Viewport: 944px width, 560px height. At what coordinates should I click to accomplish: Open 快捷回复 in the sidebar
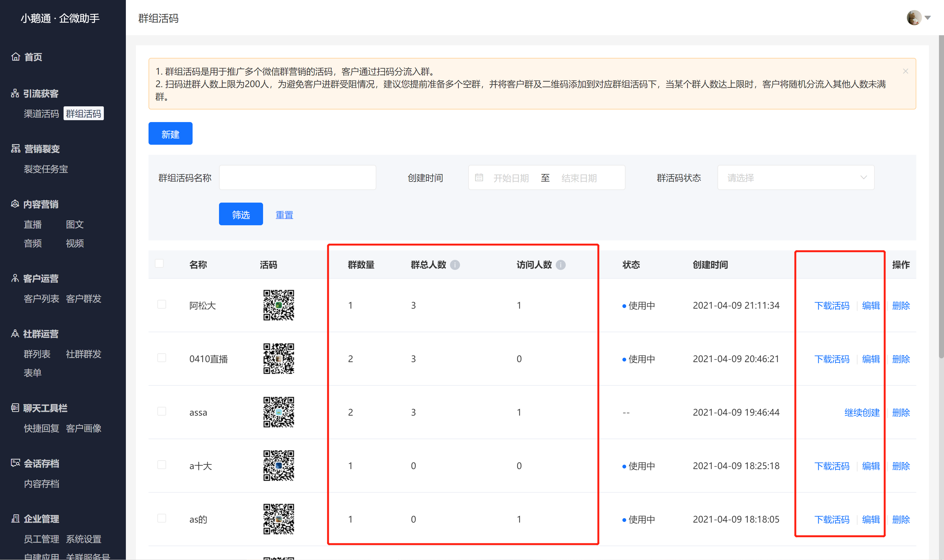41,428
